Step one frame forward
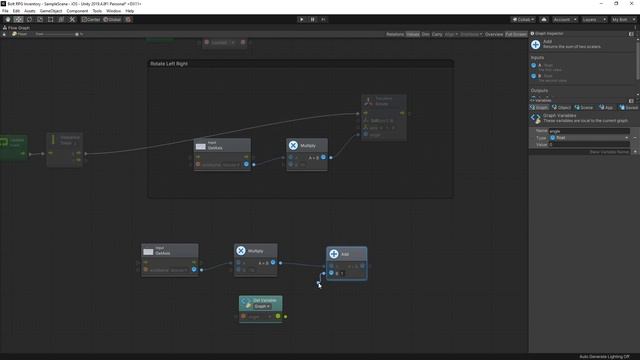The width and height of the screenshot is (640, 360). [323, 19]
